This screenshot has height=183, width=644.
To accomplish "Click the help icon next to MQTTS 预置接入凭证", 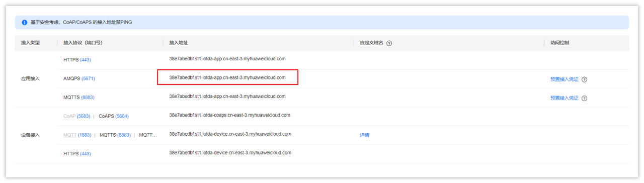I will [584, 98].
